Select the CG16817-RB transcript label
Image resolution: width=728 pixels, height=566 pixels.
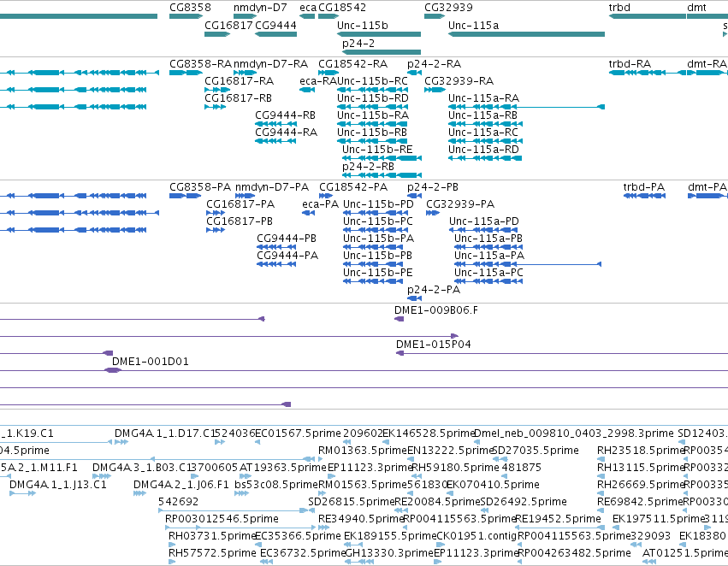click(x=238, y=97)
